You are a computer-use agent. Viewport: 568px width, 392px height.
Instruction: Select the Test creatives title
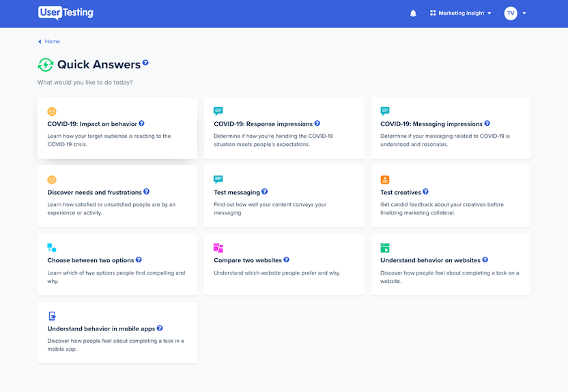click(x=401, y=193)
